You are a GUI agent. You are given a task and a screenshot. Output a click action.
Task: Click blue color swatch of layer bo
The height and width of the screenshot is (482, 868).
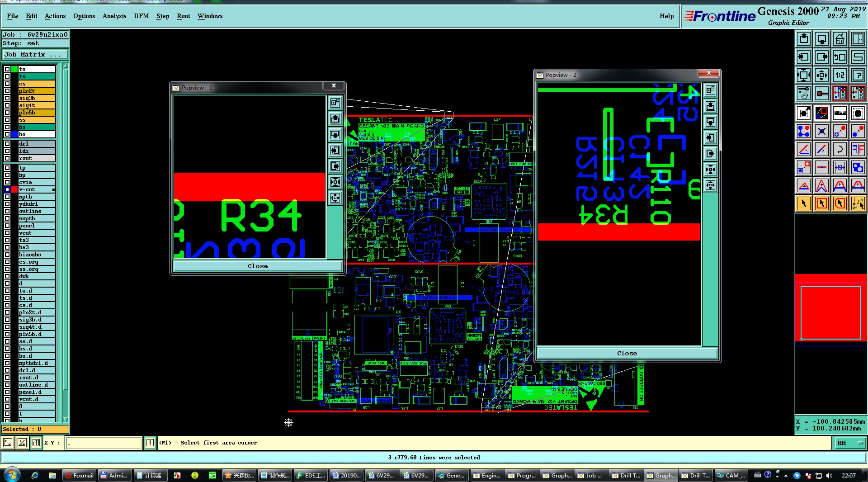click(14, 134)
